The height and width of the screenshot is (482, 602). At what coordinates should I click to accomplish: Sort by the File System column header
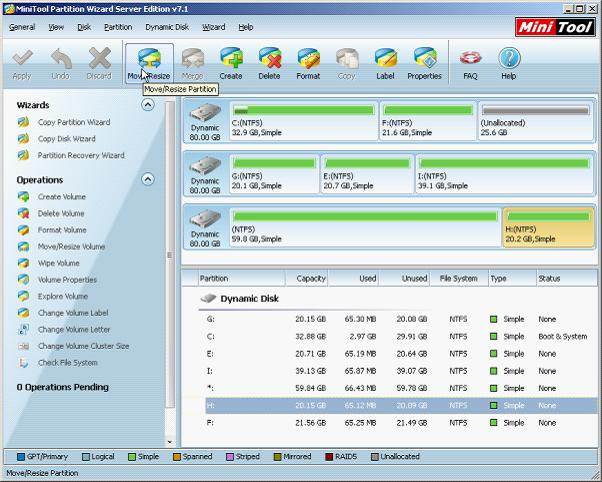(x=459, y=278)
